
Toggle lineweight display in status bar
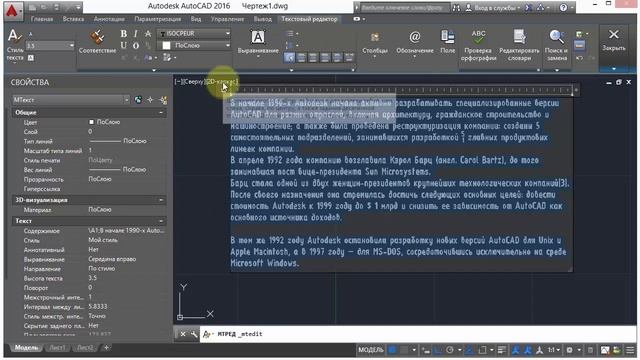point(502,350)
